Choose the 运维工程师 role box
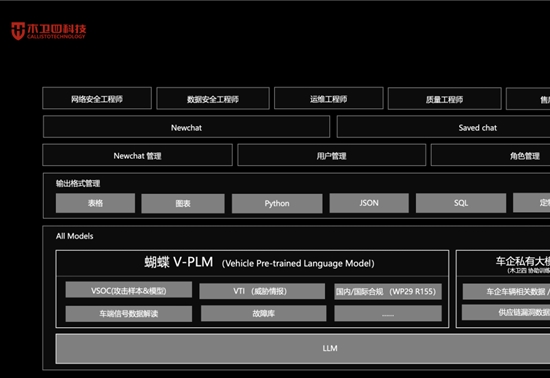 [329, 99]
